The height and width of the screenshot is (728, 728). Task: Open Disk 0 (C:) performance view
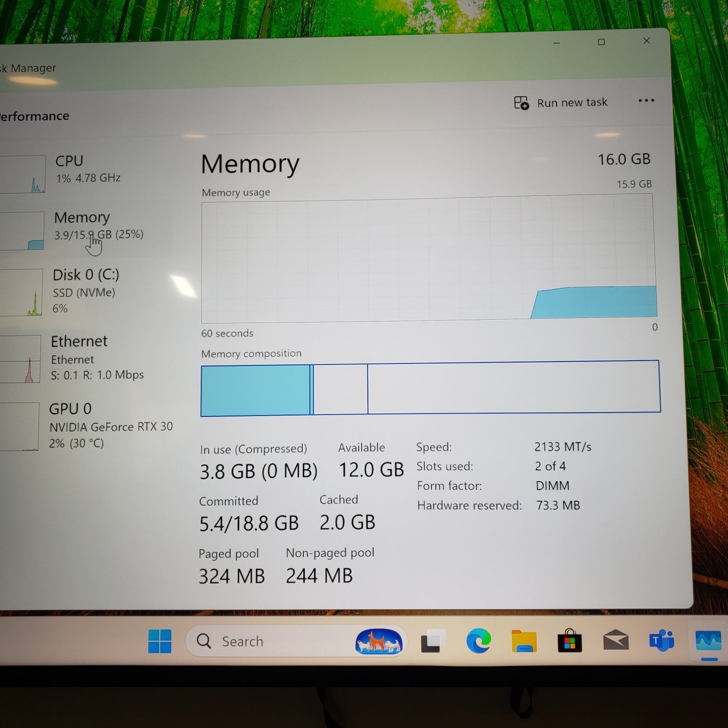pyautogui.click(x=86, y=275)
